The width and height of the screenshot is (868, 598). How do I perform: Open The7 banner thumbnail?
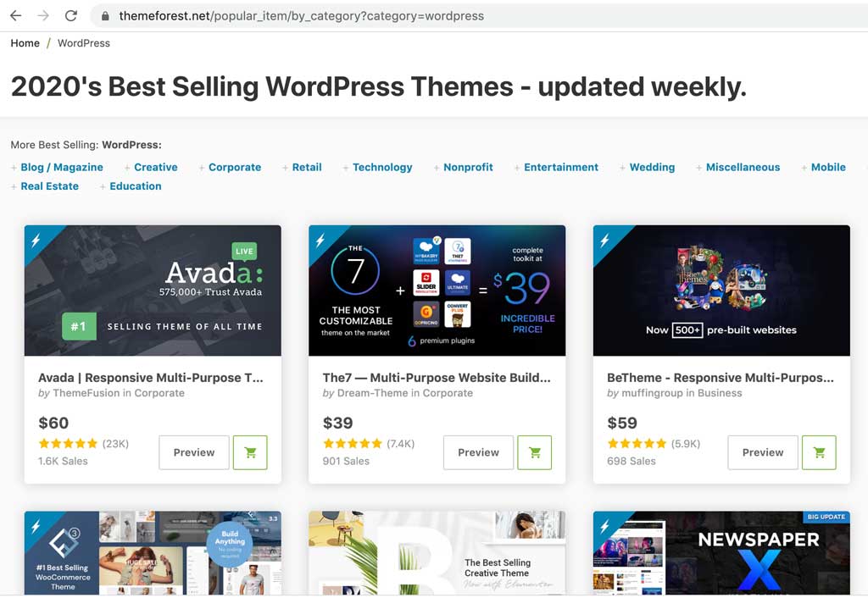[437, 291]
